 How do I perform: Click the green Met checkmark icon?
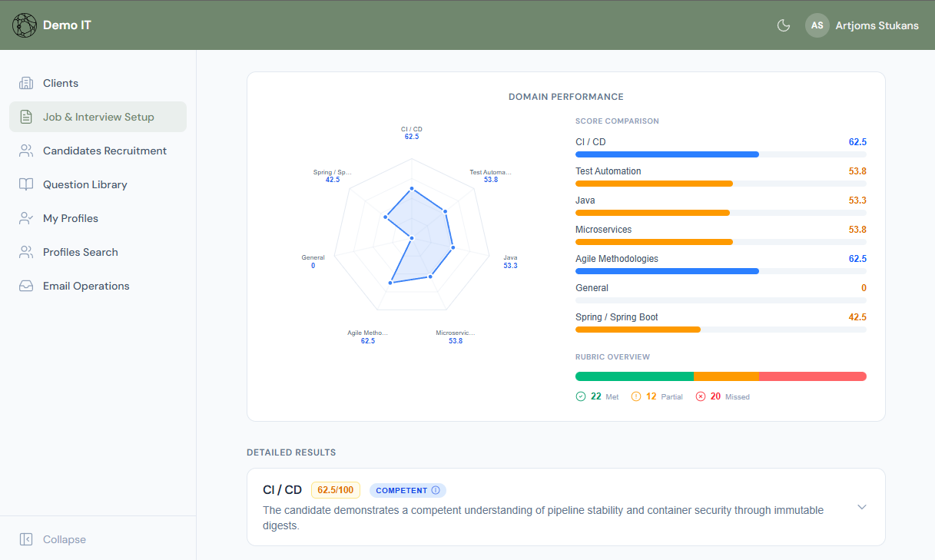581,396
